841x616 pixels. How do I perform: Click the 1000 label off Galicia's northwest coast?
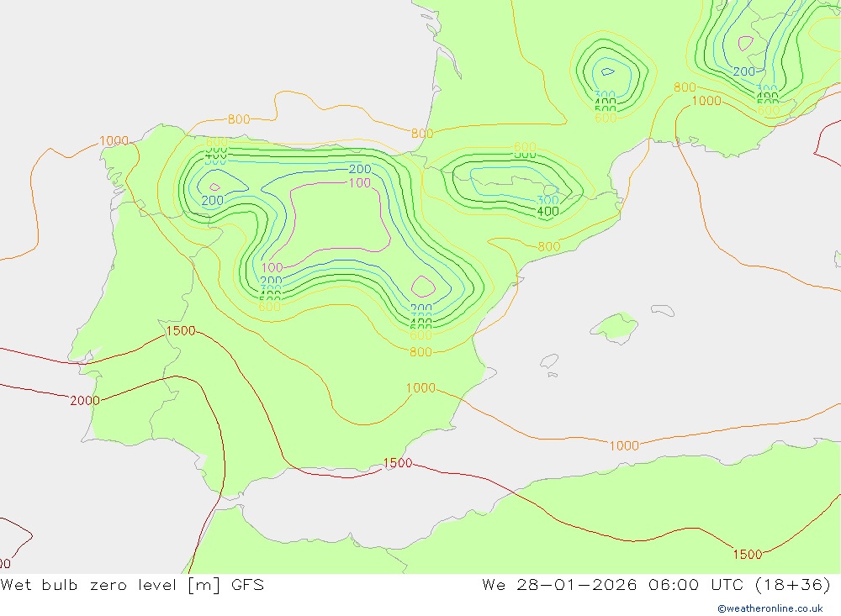point(114,141)
